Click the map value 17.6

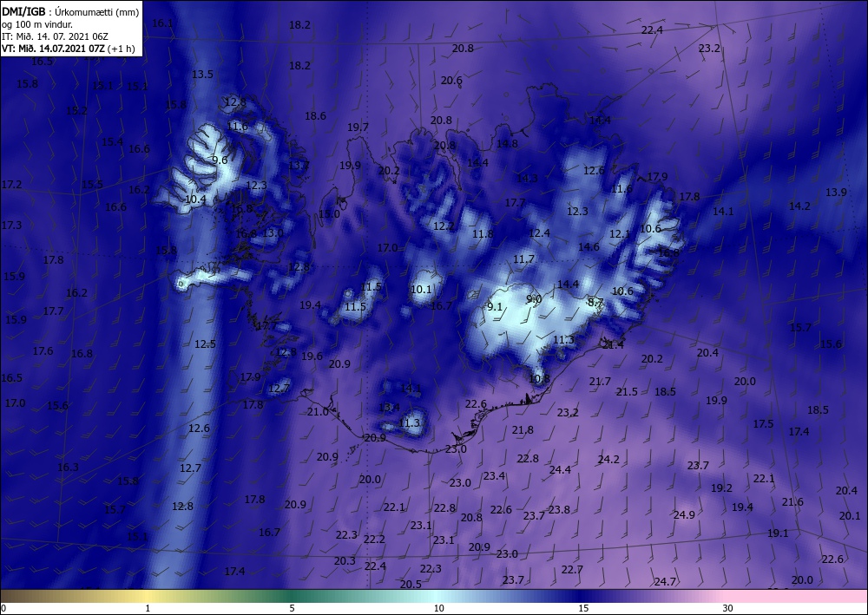pyautogui.click(x=43, y=350)
